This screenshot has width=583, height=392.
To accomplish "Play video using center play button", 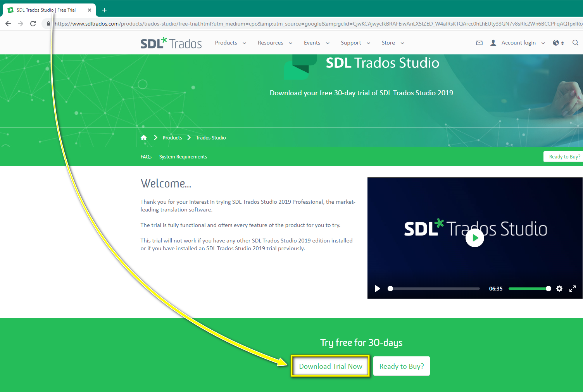I will pos(475,238).
